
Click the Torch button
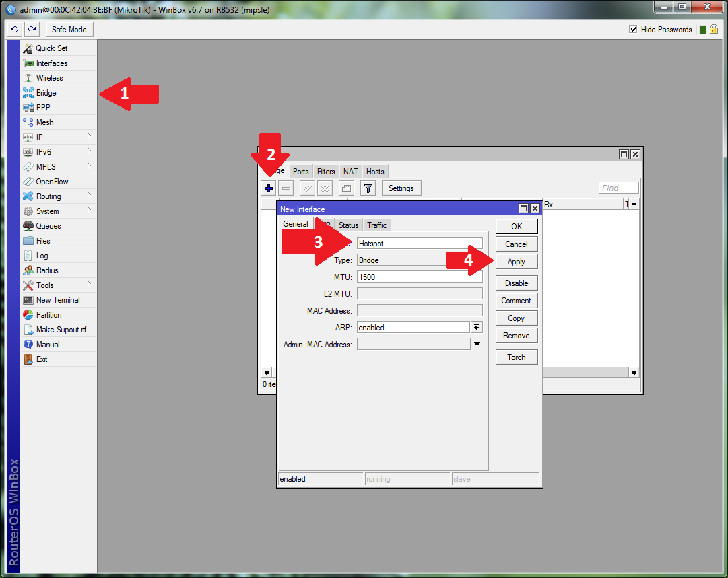[x=517, y=357]
